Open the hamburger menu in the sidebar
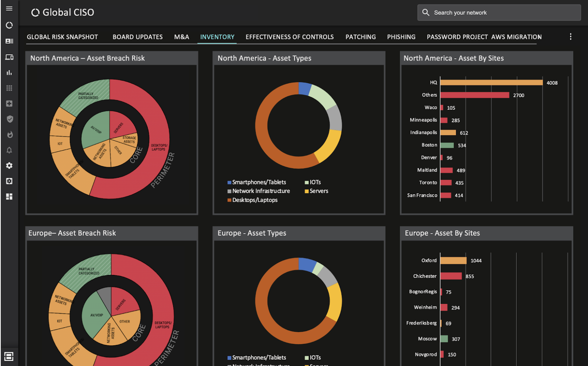This screenshot has height=366, width=588. (x=9, y=8)
